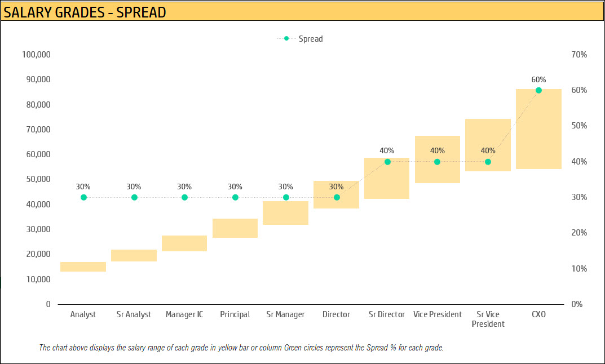Click the Spread legend marker
Image resolution: width=605 pixels, height=364 pixels.
pos(286,38)
